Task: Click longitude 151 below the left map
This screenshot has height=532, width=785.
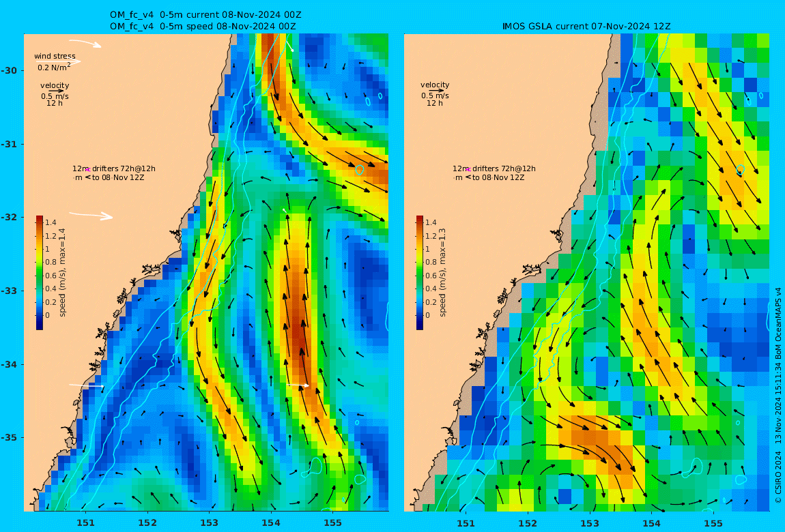Action: (85, 523)
